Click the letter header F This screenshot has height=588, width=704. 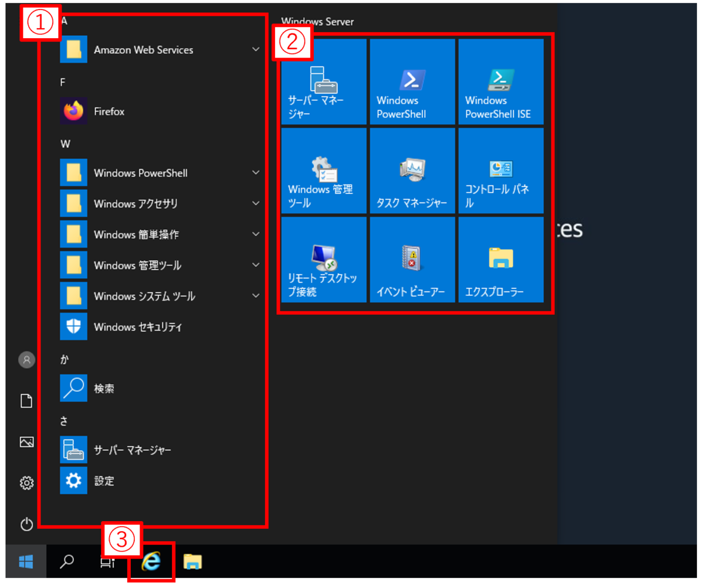[63, 83]
